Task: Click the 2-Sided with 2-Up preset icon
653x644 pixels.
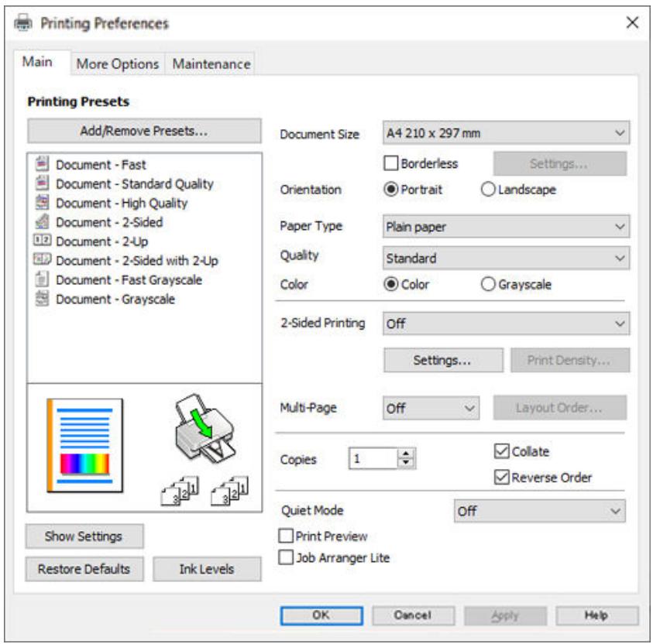Action: [42, 259]
